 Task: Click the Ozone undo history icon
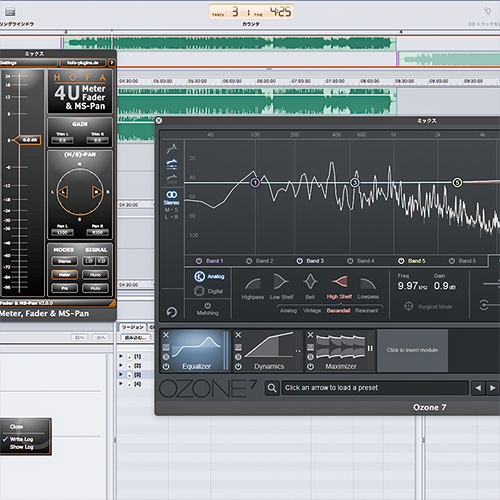point(172,312)
